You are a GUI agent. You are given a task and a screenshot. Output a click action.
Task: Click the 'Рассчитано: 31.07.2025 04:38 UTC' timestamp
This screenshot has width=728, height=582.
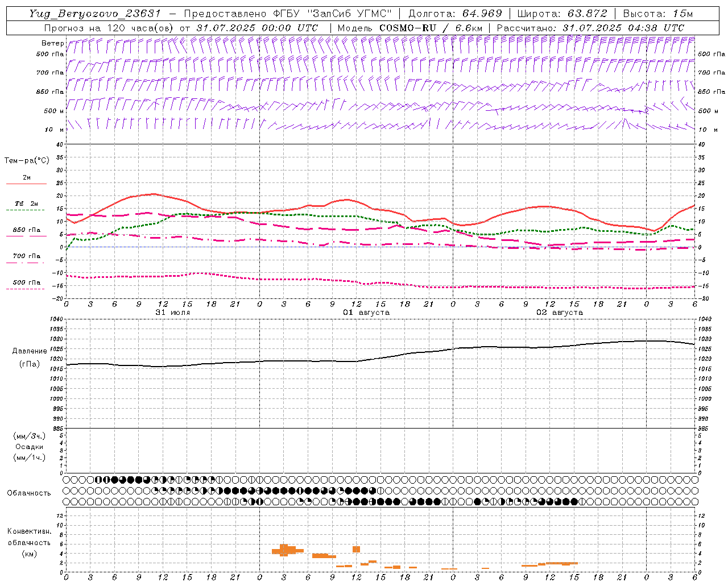pyautogui.click(x=590, y=28)
